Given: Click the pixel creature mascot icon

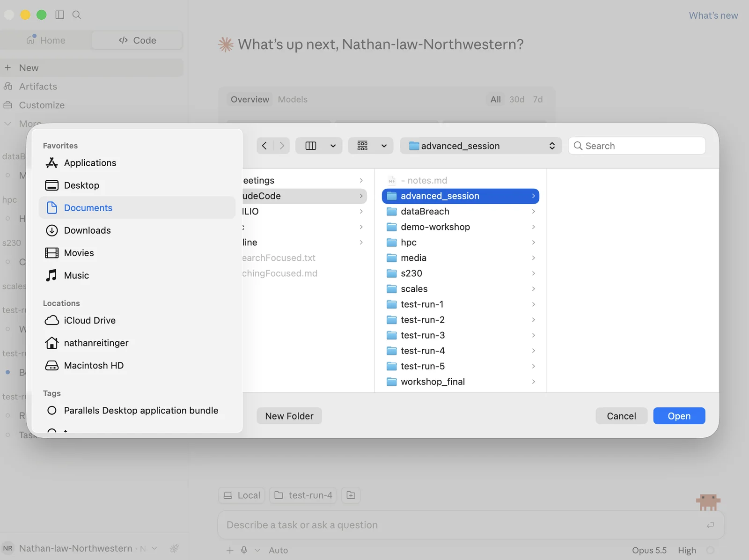Looking at the screenshot, I should click(708, 502).
